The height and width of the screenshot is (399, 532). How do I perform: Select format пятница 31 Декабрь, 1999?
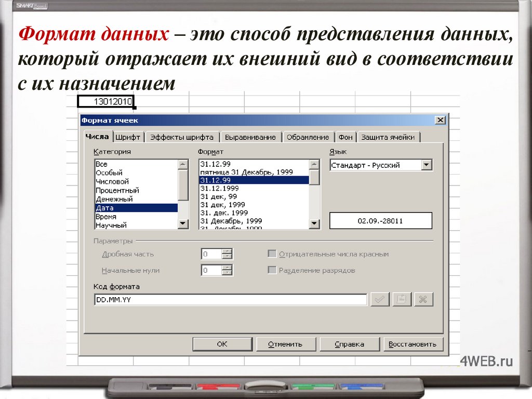point(254,172)
